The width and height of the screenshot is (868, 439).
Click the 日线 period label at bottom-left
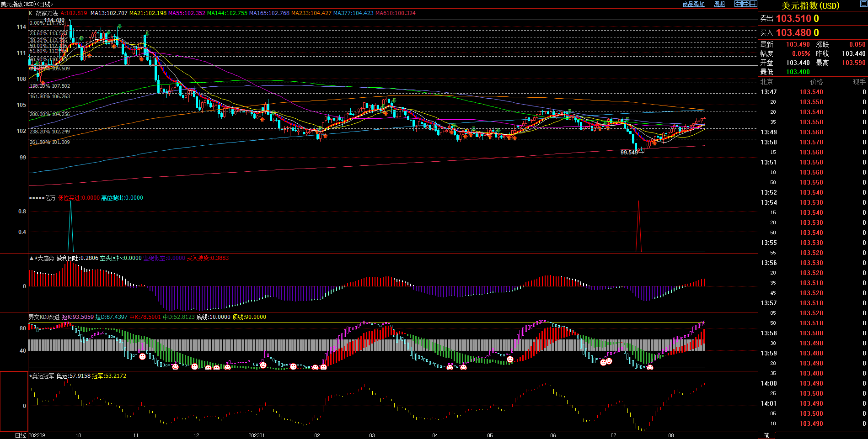pyautogui.click(x=21, y=435)
